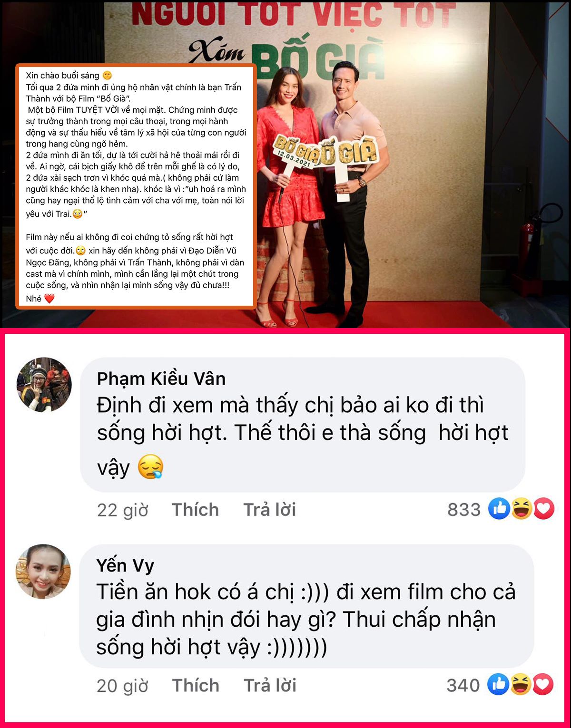Click the red heart emoji after Nhé

point(49,299)
